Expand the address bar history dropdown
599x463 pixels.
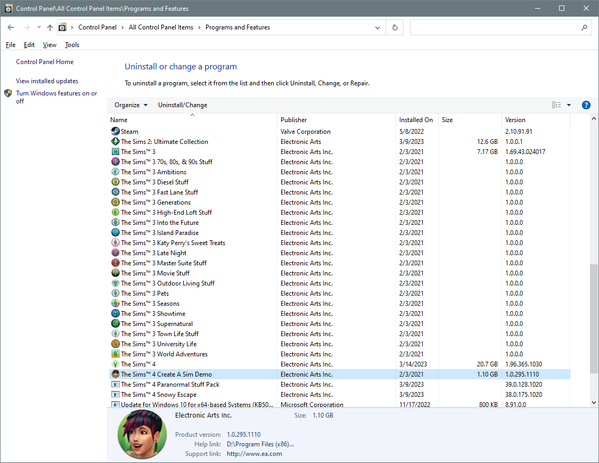pos(377,28)
